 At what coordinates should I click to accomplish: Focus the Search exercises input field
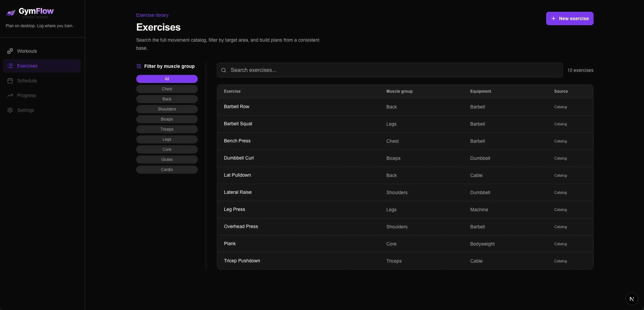click(x=390, y=70)
